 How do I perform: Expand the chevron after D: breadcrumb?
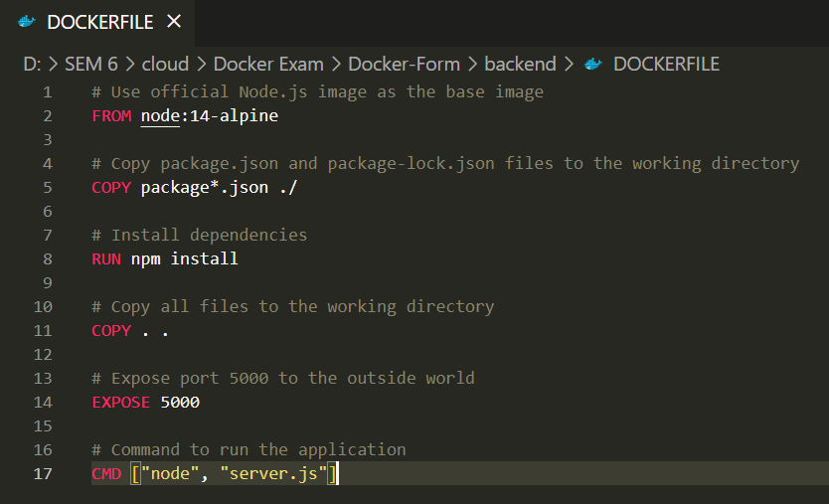[53, 64]
